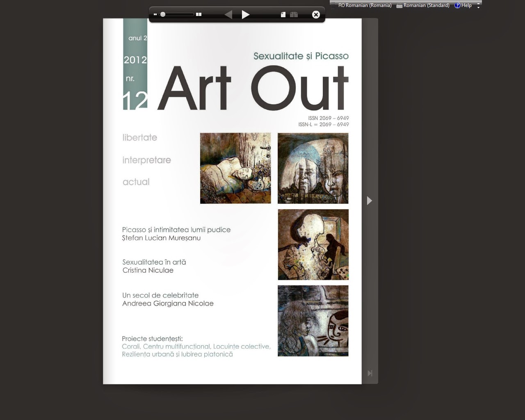Screen dimensions: 525x420
Task: Click 'Reziliența urbană și Iubirea platonică' line
Action: [x=177, y=354]
